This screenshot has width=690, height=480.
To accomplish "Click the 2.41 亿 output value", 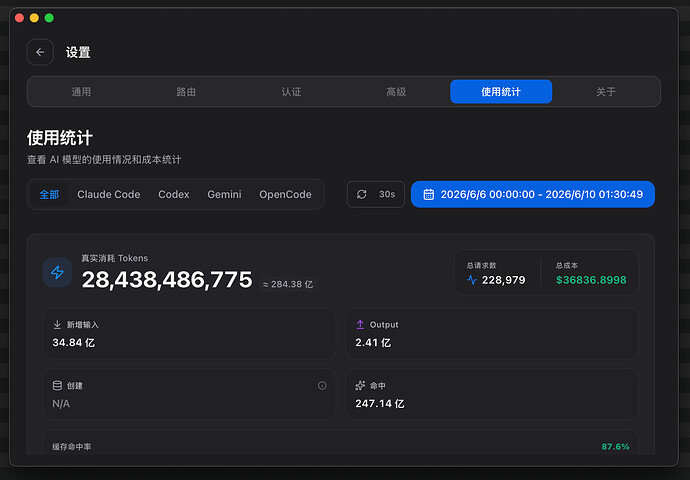I will pos(373,343).
